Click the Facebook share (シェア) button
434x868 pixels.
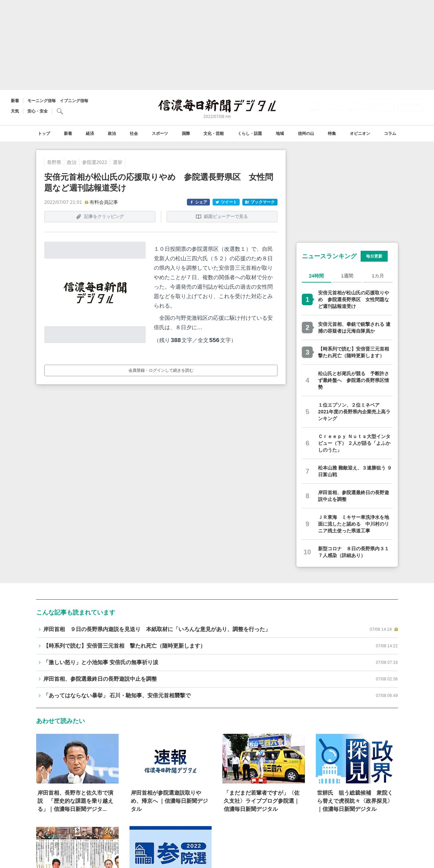(198, 202)
